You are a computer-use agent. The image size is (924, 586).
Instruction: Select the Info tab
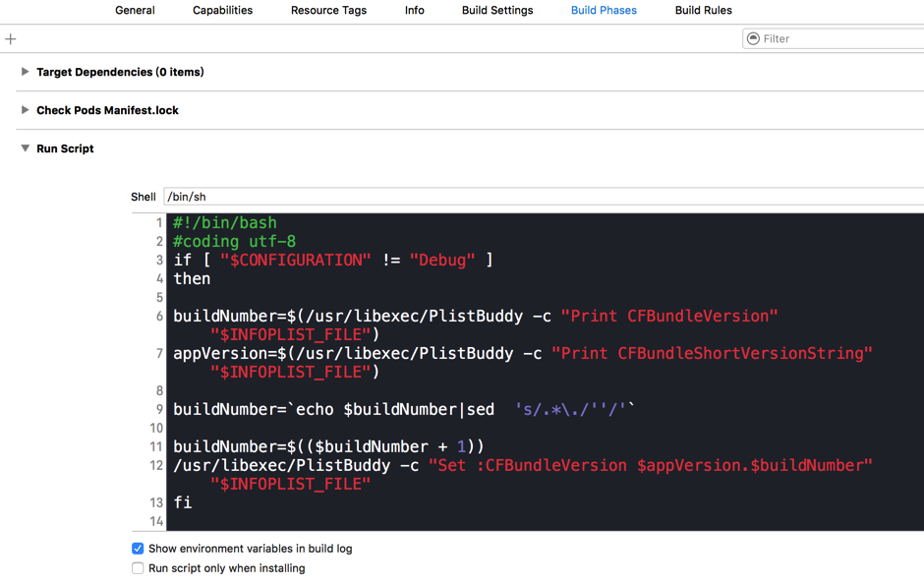click(x=414, y=10)
